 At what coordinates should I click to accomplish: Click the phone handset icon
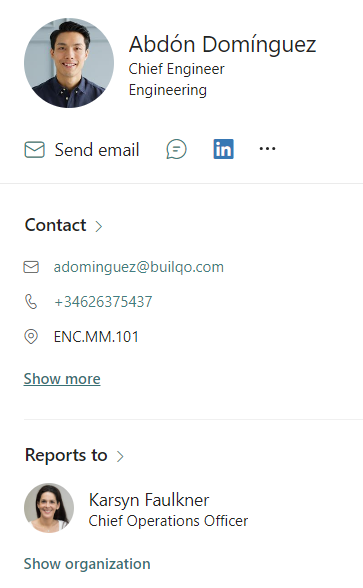(x=31, y=302)
